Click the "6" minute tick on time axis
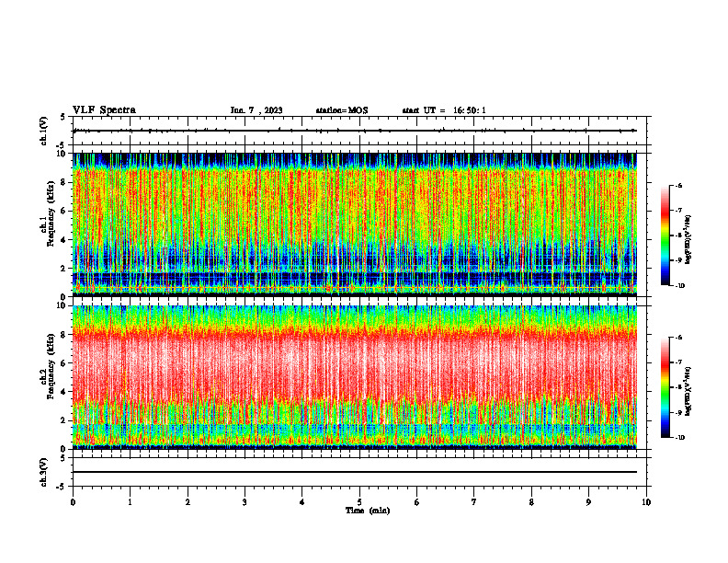The image size is (728, 563). (417, 502)
